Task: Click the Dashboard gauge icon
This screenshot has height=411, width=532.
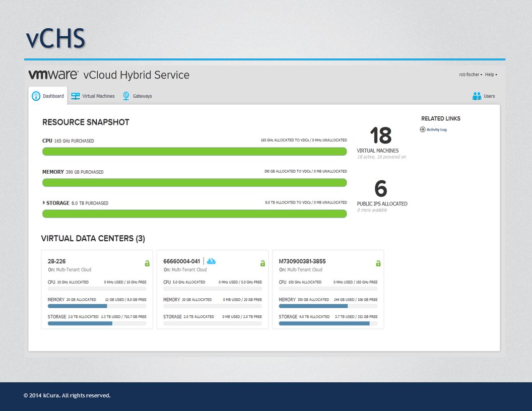Action: 36,96
